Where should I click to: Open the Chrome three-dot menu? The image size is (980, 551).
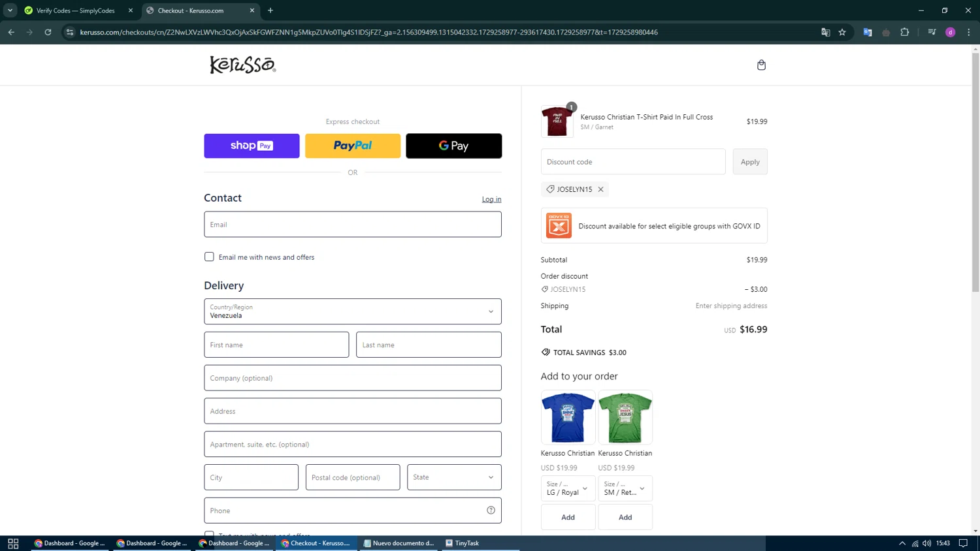[969, 32]
